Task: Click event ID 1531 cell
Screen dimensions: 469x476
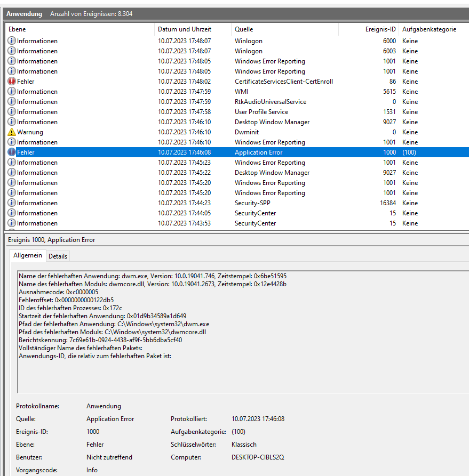Action: 389,112
